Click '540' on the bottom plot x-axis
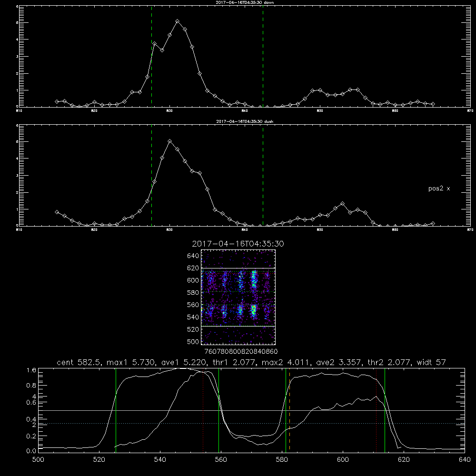This screenshot has height=476, width=476. coord(160,460)
